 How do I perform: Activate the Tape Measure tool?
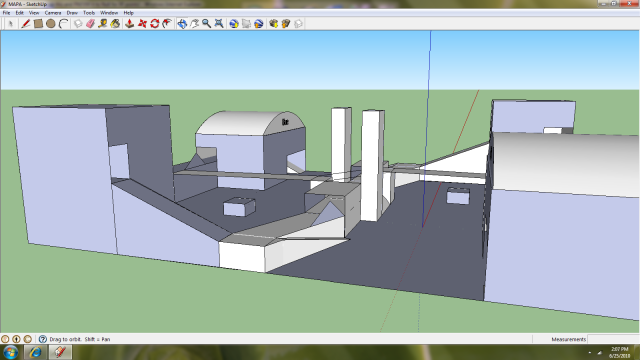click(x=103, y=24)
